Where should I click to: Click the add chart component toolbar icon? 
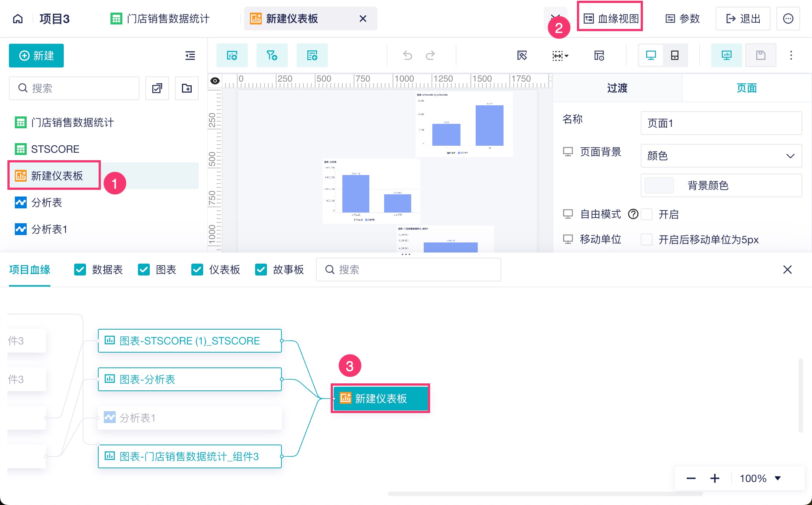[x=232, y=55]
